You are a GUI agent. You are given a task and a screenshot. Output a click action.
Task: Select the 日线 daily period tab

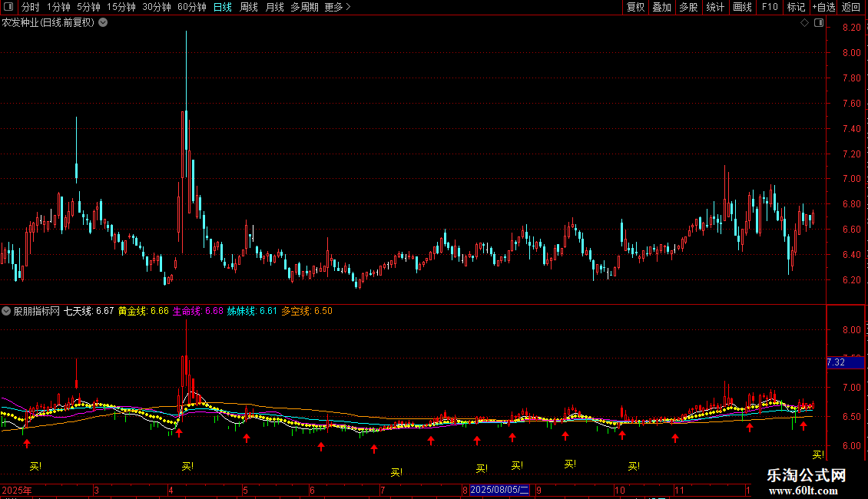223,7
